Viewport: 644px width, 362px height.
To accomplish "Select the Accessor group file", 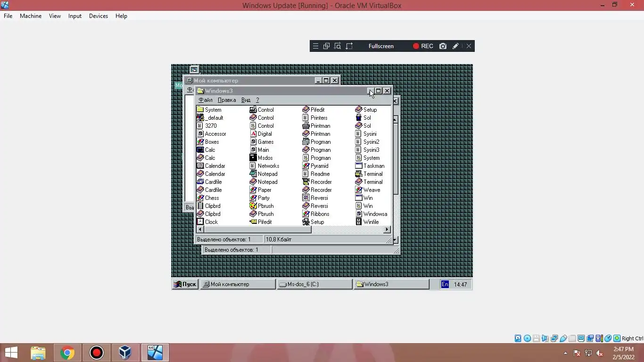I will point(211,134).
